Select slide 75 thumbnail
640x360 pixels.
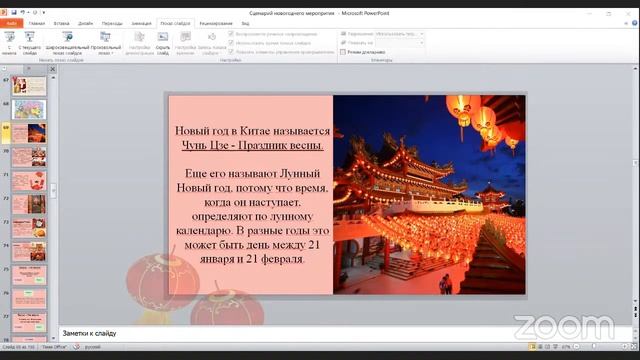29,275
